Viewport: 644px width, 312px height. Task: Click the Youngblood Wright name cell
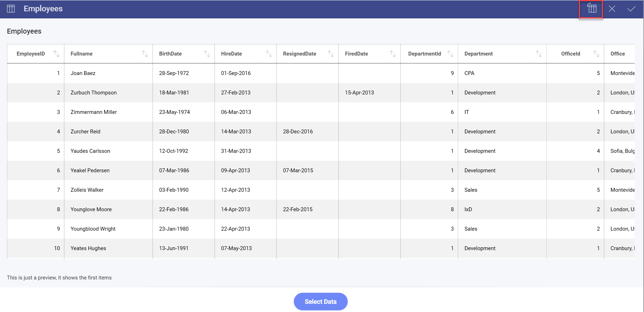[x=108, y=229]
